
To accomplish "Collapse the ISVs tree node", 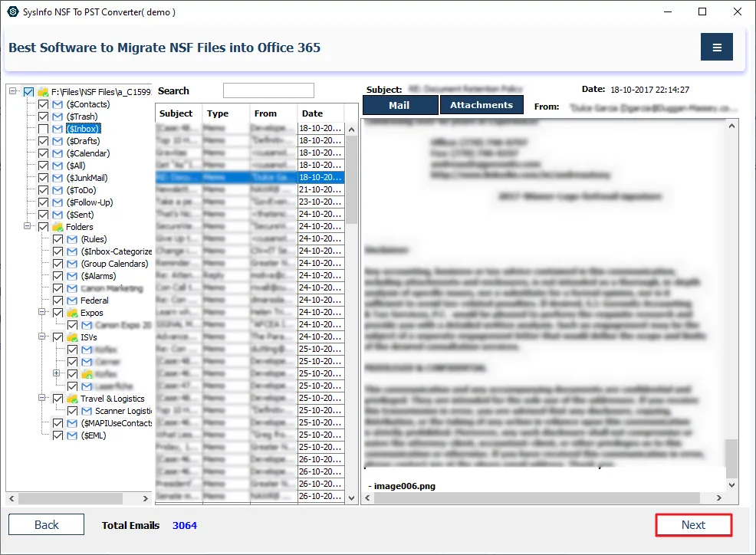I will [x=42, y=337].
